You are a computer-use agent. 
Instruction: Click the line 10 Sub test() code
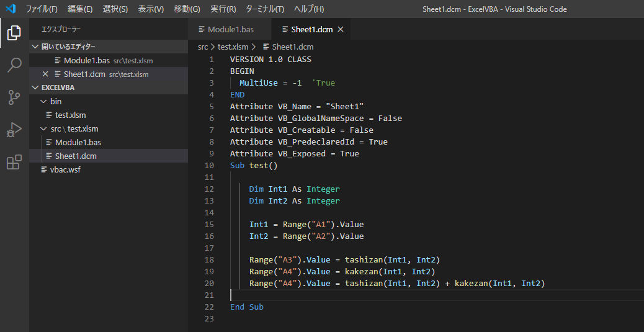tap(254, 166)
